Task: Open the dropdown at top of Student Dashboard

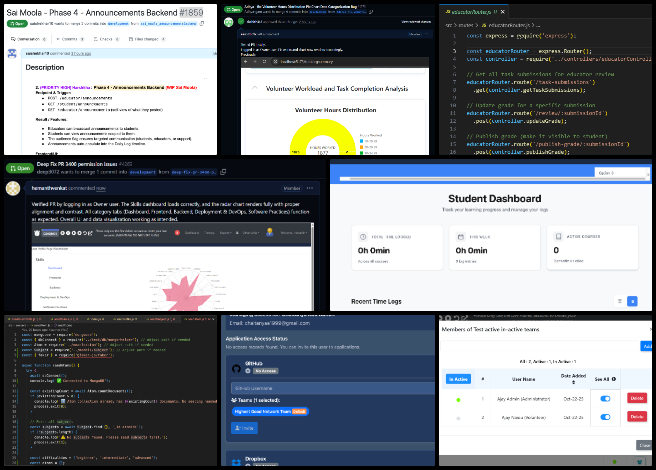Action: [x=620, y=173]
